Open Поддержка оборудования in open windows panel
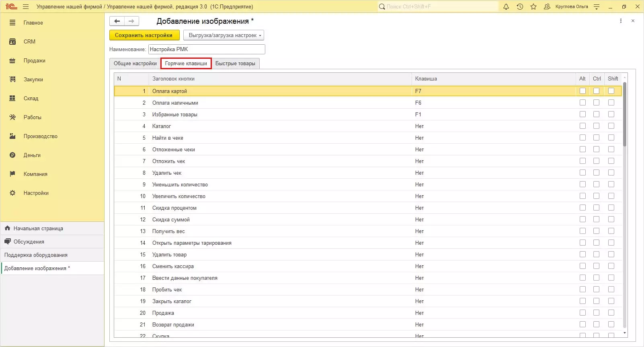Screen dimensions: 644x347 coord(36,255)
